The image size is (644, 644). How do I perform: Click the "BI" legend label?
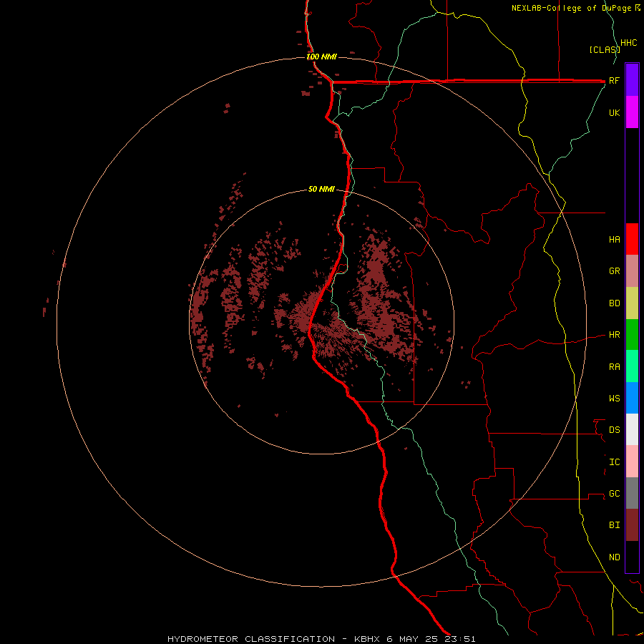(614, 525)
